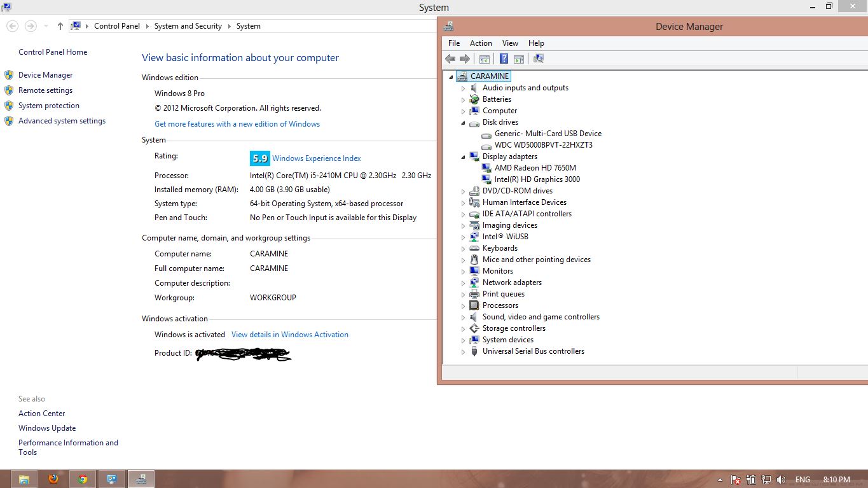
Task: Click the Sound, video and game controllers icon
Action: click(474, 317)
